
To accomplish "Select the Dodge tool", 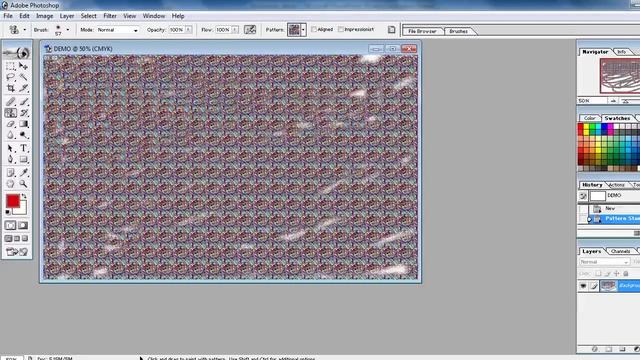I will pos(23,135).
